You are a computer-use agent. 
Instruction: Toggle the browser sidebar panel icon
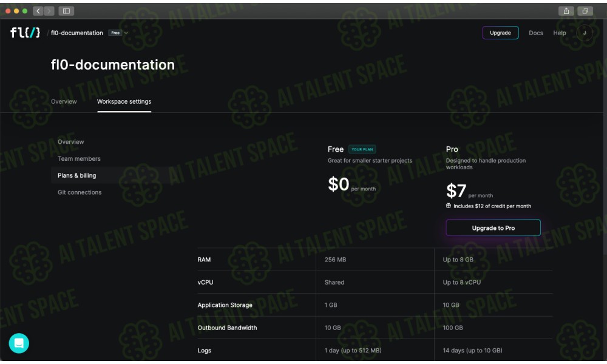(x=66, y=11)
